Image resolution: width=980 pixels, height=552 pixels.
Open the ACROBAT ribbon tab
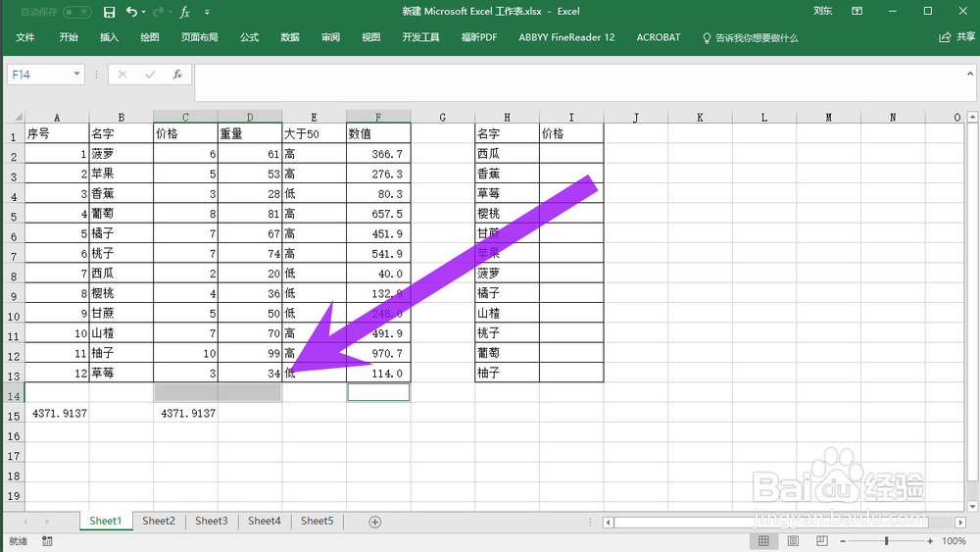(x=659, y=37)
